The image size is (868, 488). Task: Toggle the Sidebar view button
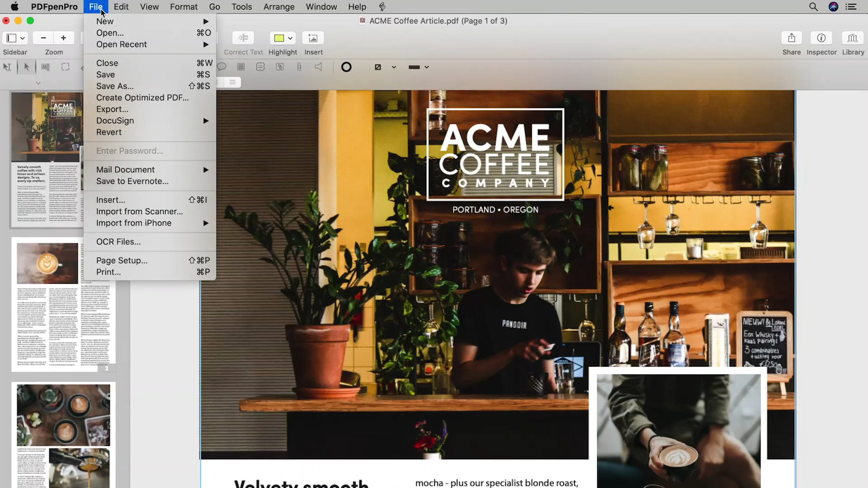(x=11, y=38)
